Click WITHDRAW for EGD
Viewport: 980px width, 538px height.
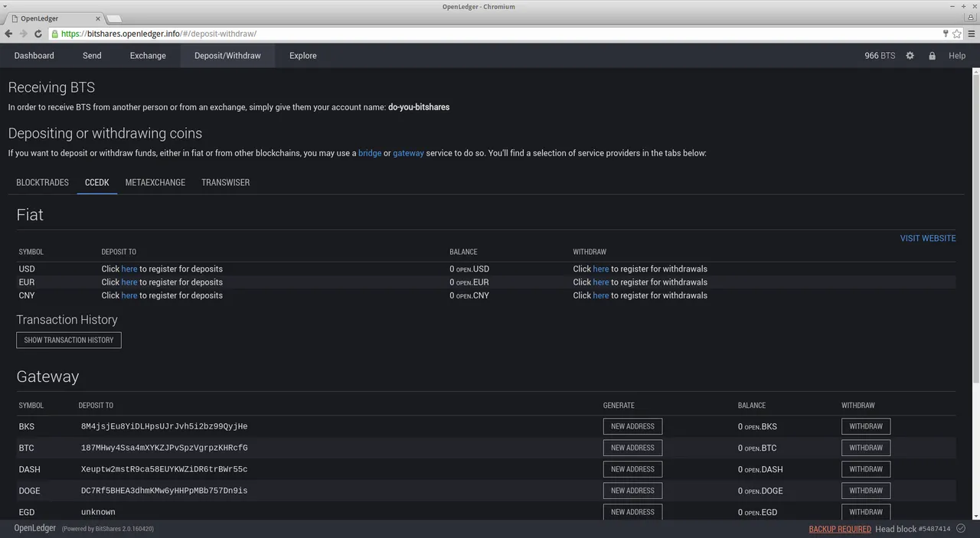[x=866, y=512]
